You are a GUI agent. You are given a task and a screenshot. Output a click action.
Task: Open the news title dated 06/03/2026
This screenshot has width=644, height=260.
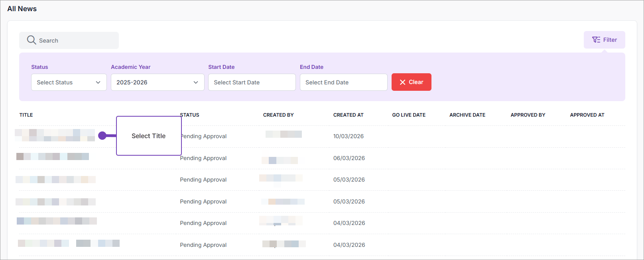[x=53, y=156]
